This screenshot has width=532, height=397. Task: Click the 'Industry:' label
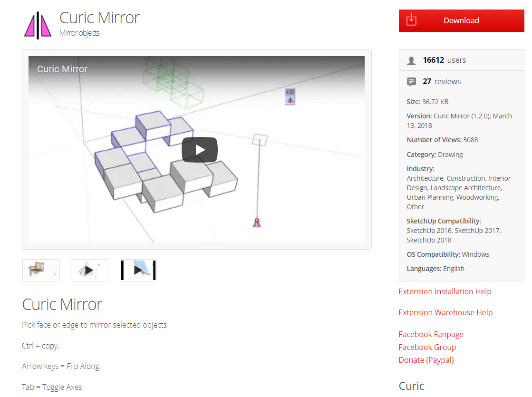(x=420, y=169)
